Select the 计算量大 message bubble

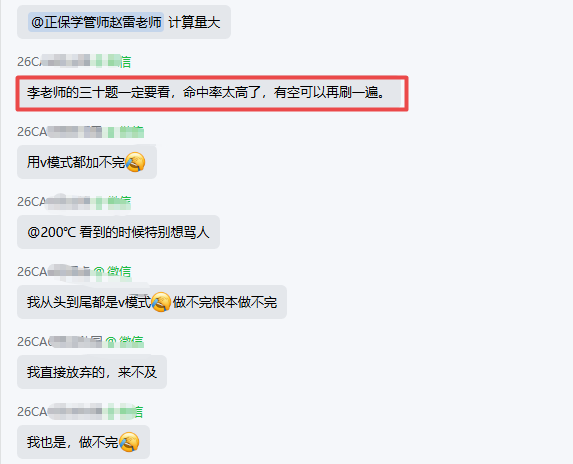point(124,22)
